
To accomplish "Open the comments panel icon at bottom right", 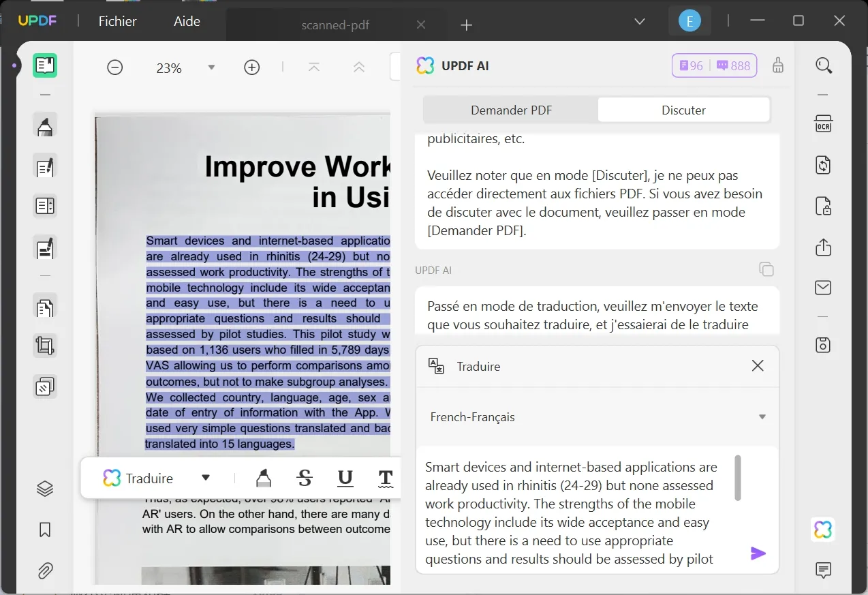I will click(x=824, y=570).
